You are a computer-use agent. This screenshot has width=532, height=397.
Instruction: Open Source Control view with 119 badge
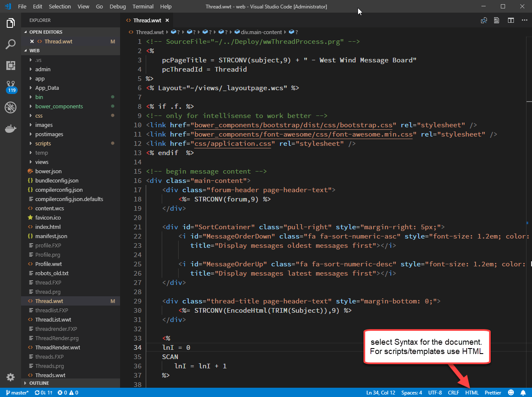tap(11, 86)
